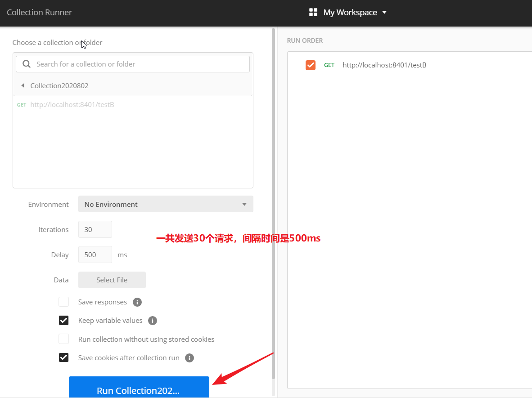
Task: Click the RUN ORDER heading
Action: 305,40
